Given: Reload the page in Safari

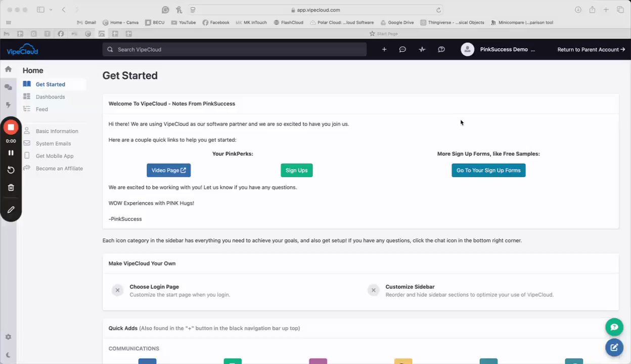Looking at the screenshot, I should pos(438,10).
